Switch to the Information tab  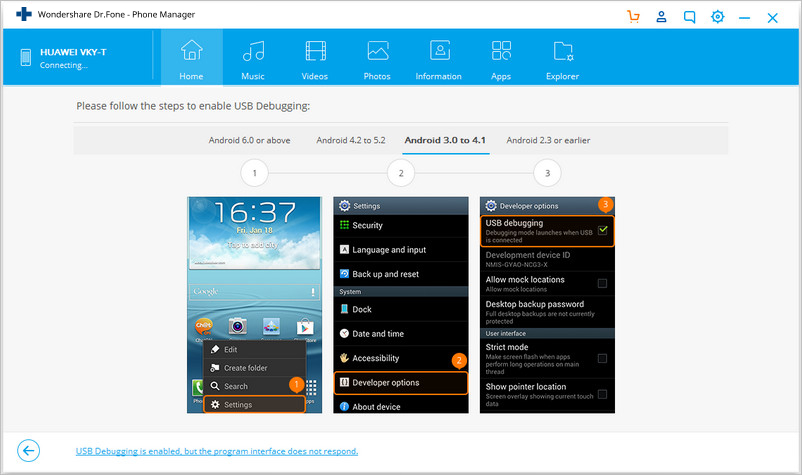[438, 58]
